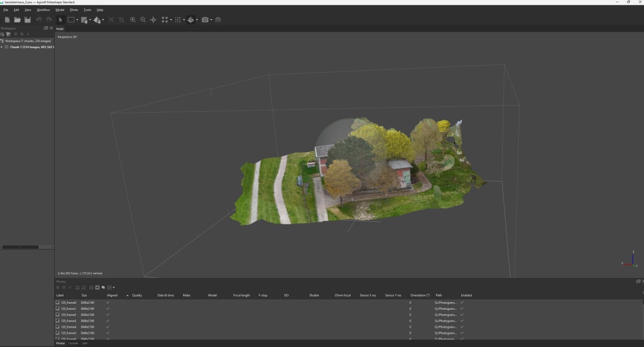Select the Navigation arrow tool
This screenshot has width=644, height=347.
coord(60,20)
